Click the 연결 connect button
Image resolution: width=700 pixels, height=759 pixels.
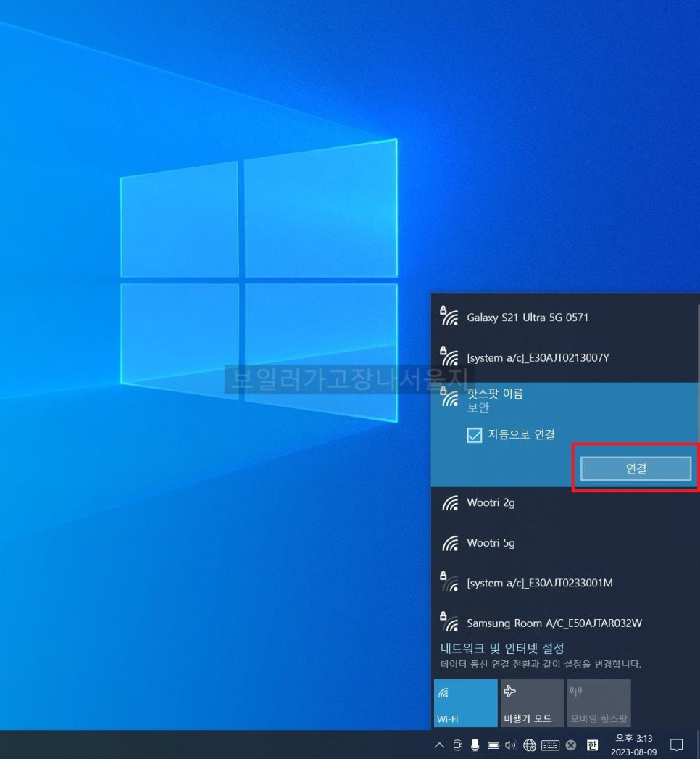tap(636, 468)
